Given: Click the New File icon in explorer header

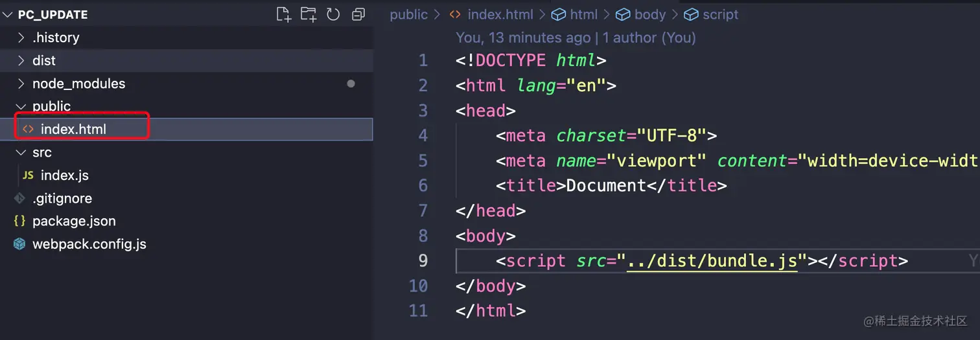Looking at the screenshot, I should [x=283, y=14].
